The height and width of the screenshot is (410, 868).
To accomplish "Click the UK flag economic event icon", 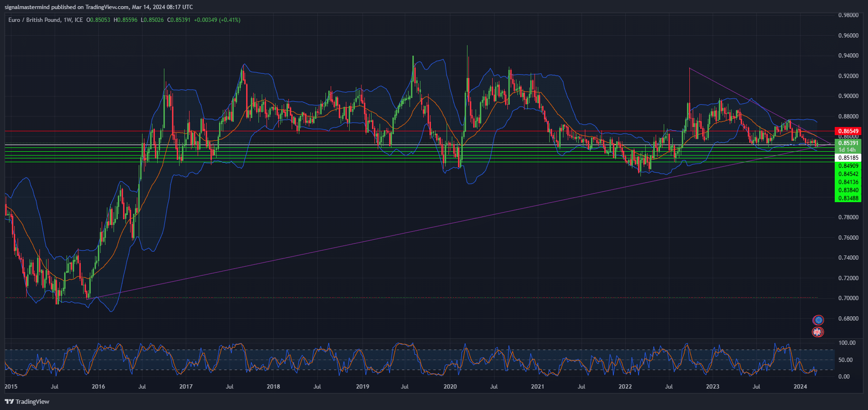I will 818,332.
